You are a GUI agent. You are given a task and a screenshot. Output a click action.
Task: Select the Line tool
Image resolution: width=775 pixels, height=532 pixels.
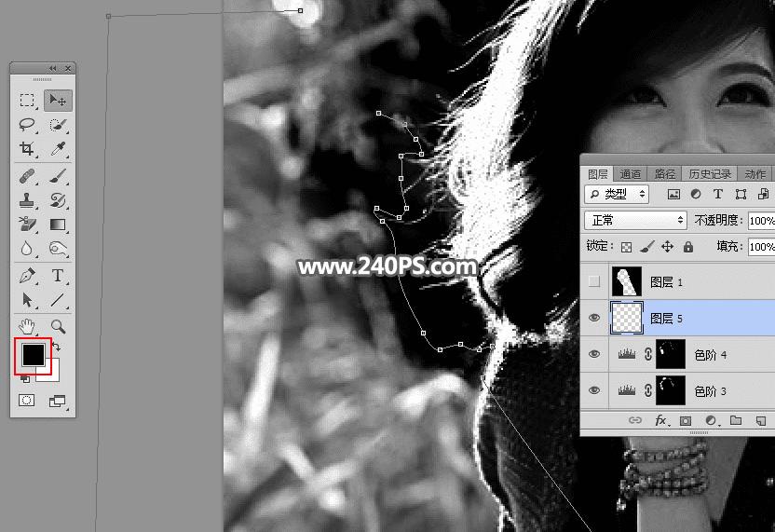click(58, 300)
